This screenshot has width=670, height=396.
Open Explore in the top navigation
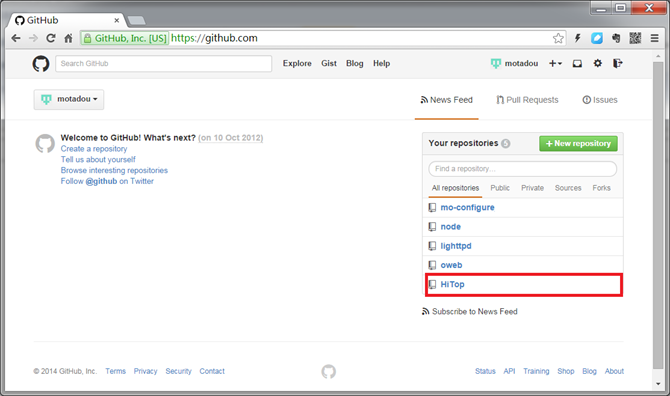pos(297,64)
